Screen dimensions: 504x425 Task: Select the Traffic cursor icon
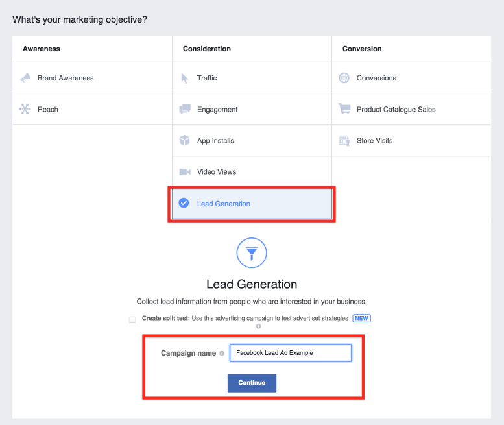[184, 78]
